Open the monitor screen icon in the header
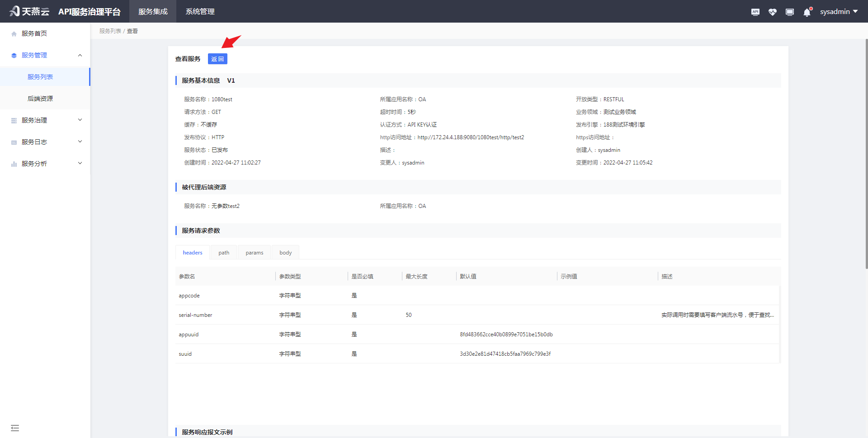The image size is (868, 438). click(x=789, y=12)
